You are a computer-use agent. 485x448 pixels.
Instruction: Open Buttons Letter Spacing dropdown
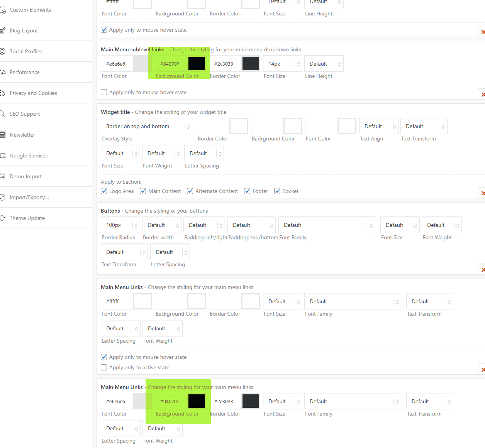click(170, 252)
